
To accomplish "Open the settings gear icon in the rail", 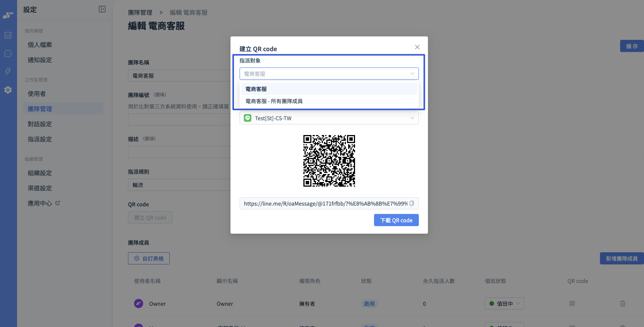I will click(8, 90).
